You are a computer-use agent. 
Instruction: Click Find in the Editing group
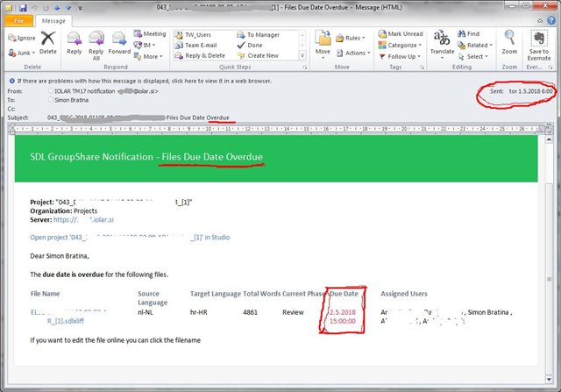pyautogui.click(x=468, y=33)
